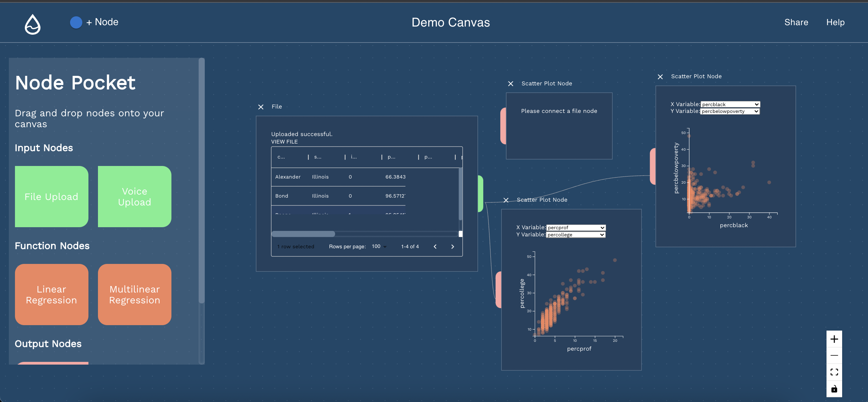
Task: Close the percblack Scatter Plot Node
Action: pos(660,77)
